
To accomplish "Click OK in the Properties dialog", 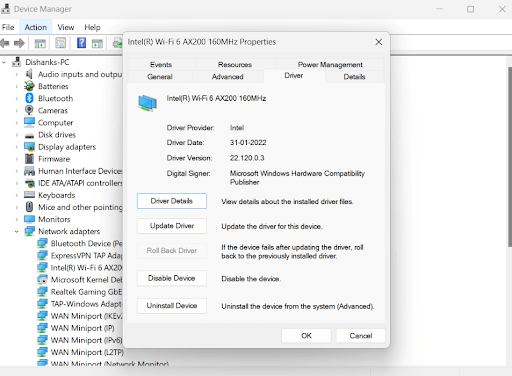I will (306, 336).
